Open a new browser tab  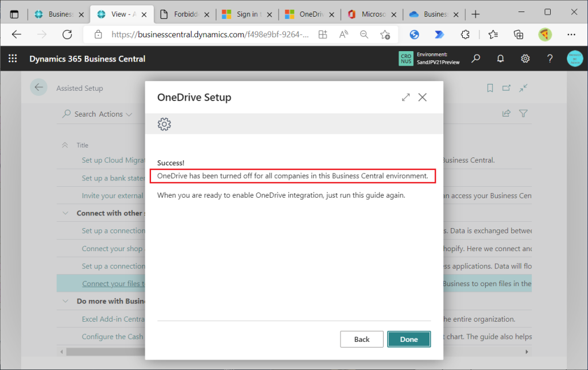click(475, 14)
